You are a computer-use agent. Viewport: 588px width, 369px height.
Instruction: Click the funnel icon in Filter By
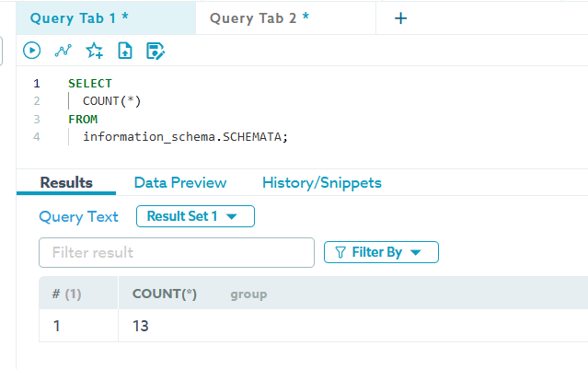pos(340,252)
